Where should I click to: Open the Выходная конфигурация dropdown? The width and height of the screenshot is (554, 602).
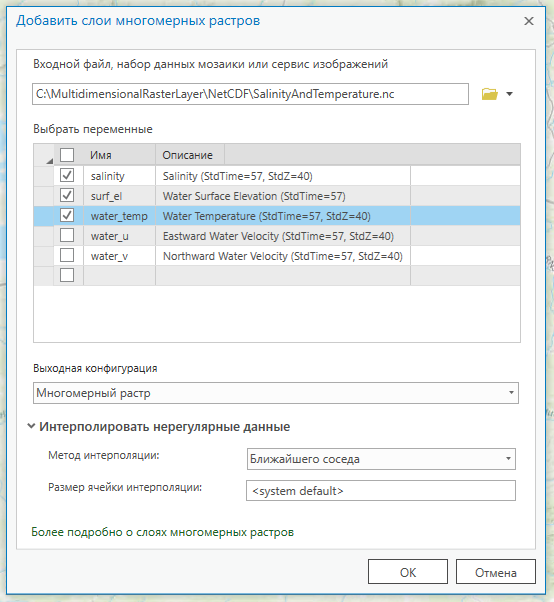276,393
